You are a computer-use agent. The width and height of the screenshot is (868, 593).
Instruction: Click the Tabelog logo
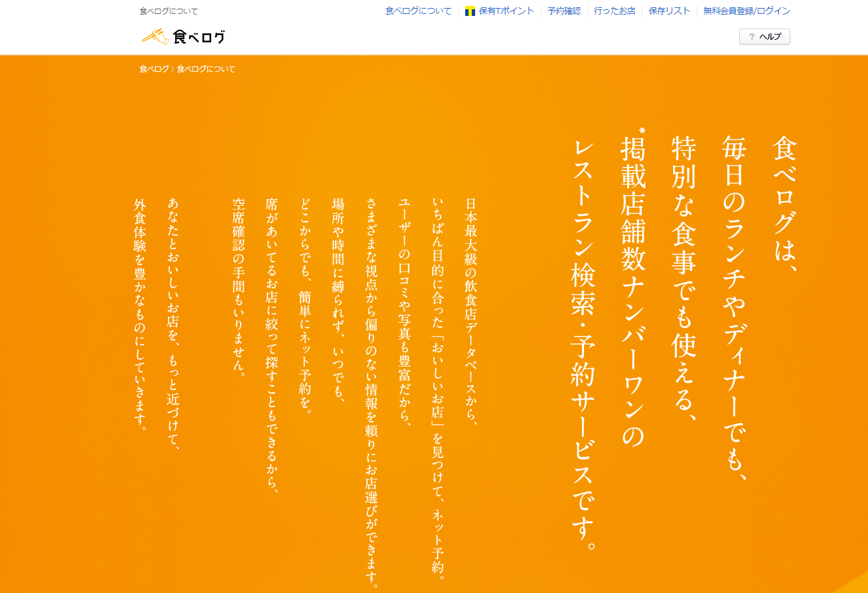pos(183,37)
